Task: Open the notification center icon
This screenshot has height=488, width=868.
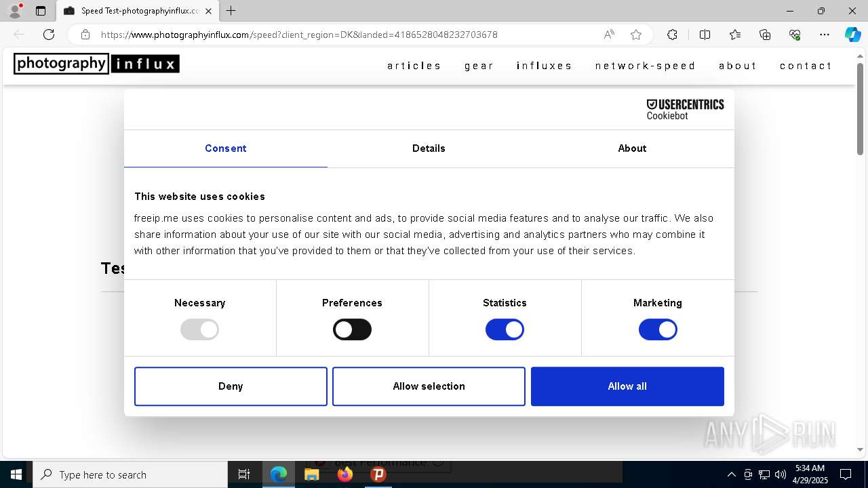Action: point(846,474)
